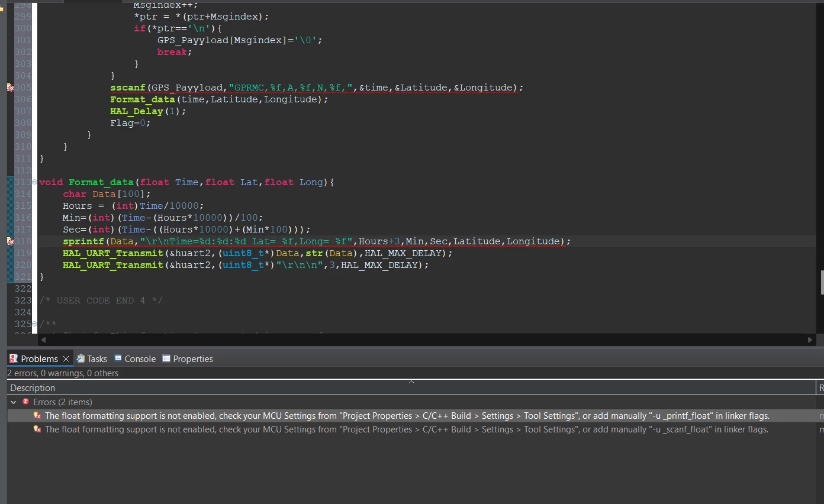
Task: Click the Problems tab icon
Action: [14, 358]
